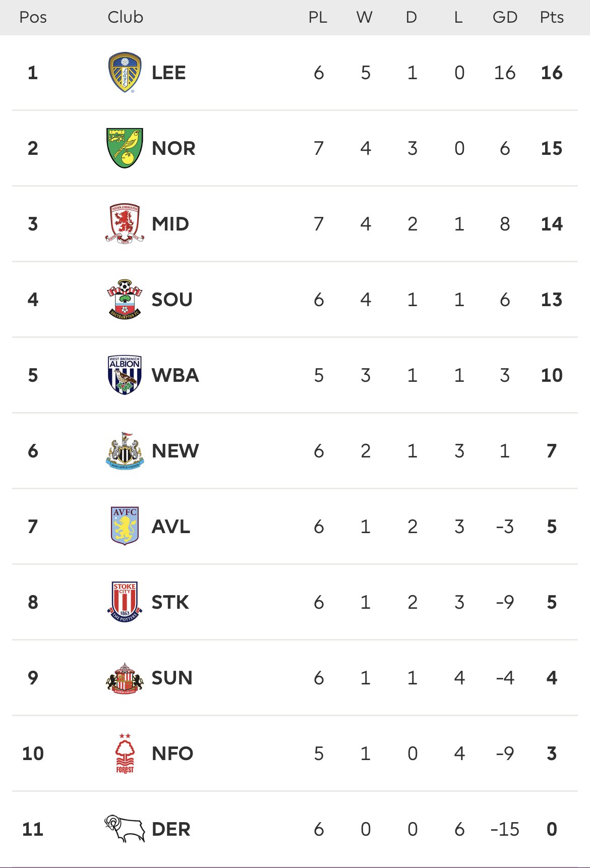Click the Leeds United club crest
This screenshot has height=868, width=590.
tap(125, 73)
